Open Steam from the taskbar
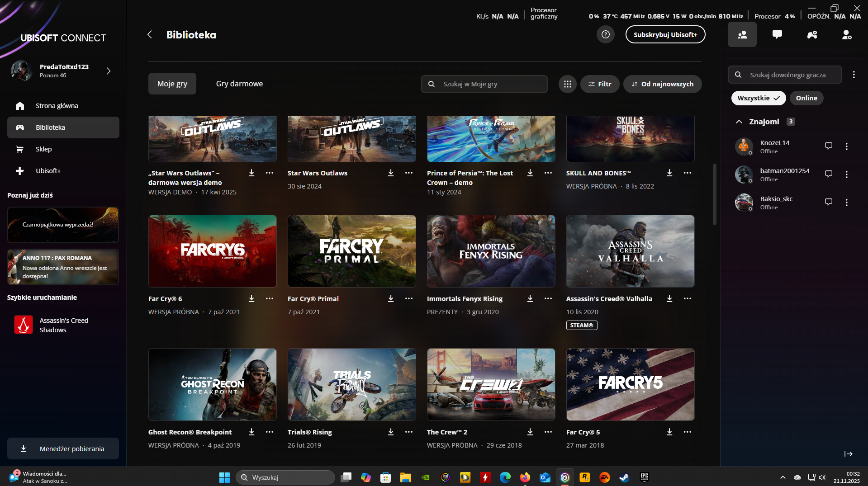Viewport: 868px width, 486px height. tap(624, 477)
